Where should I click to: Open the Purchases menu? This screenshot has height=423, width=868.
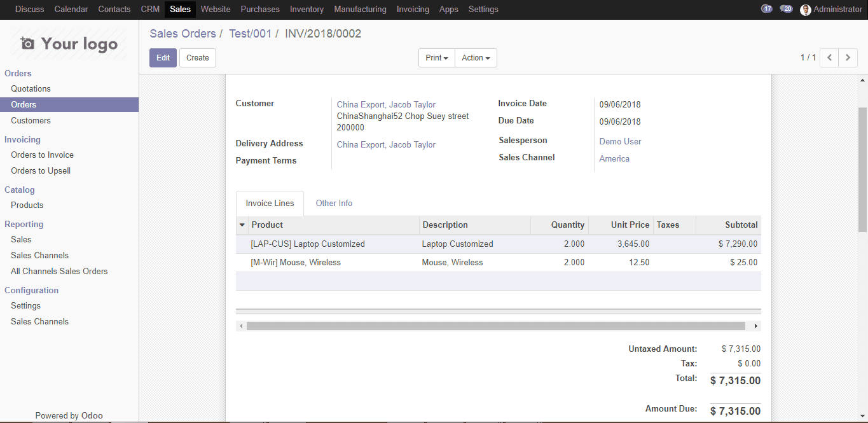(x=260, y=10)
